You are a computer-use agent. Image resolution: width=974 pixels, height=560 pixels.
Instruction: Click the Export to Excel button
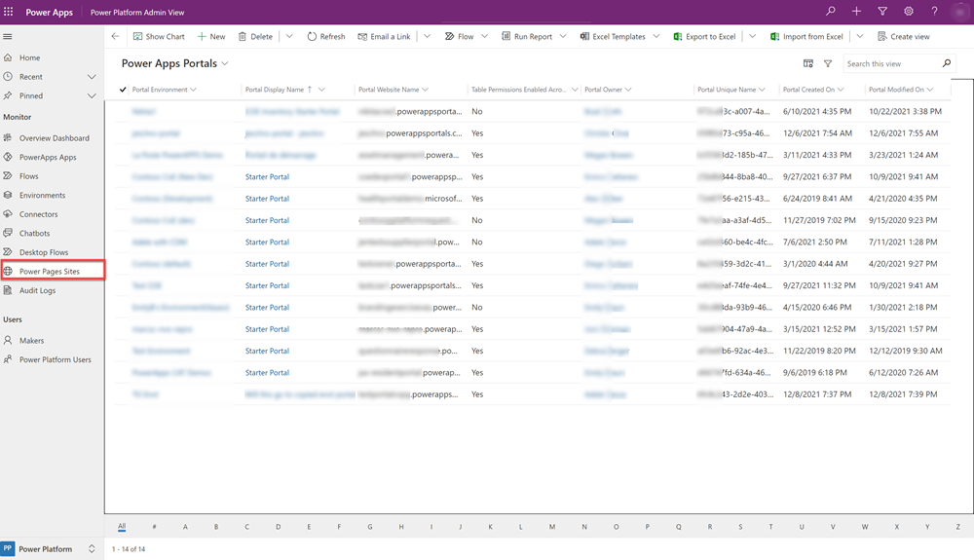point(704,37)
